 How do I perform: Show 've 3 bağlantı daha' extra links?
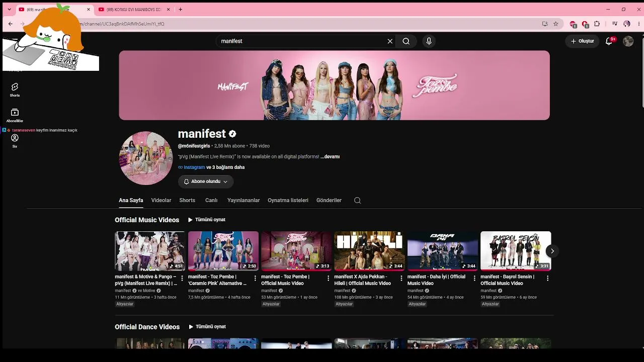pos(225,167)
